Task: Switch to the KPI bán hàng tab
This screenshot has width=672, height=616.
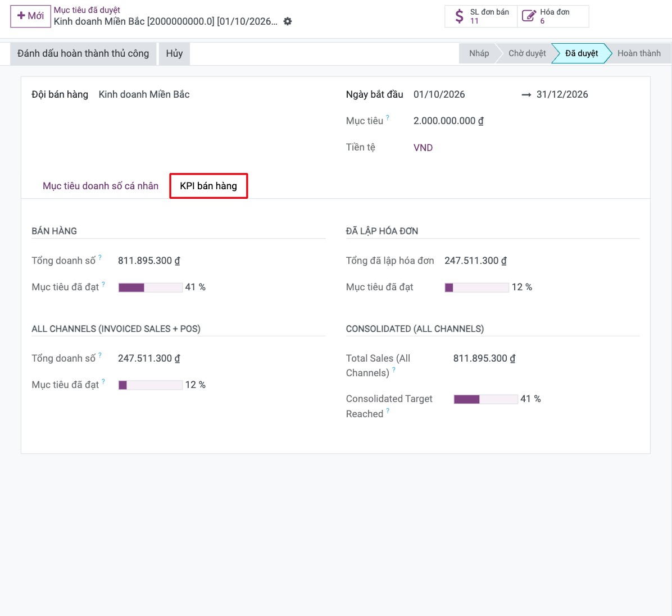Action: click(x=208, y=186)
